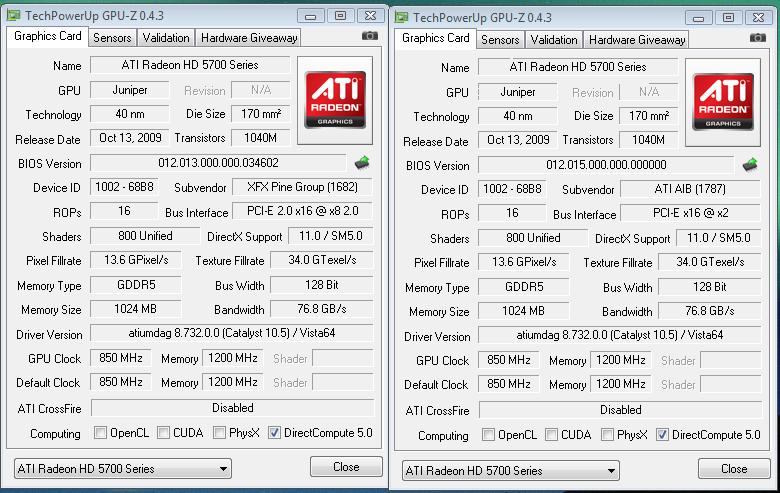Enable CUDA checkbox in left window
780x493 pixels.
point(163,433)
